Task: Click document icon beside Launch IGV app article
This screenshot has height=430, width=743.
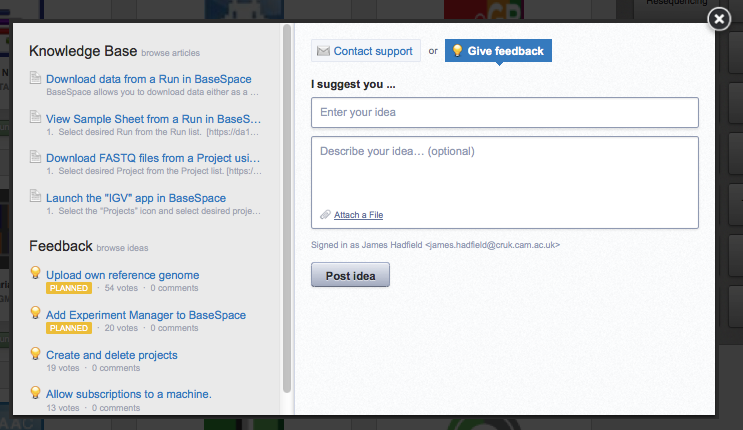Action: tap(36, 198)
